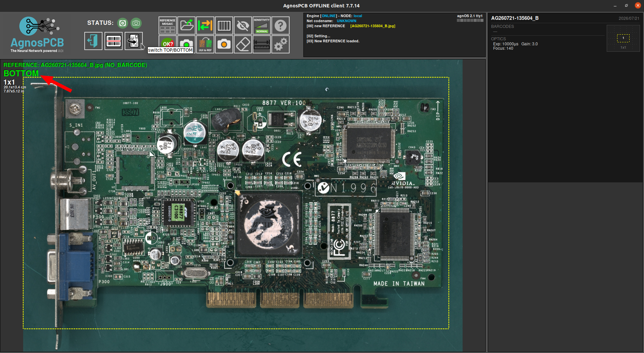The width and height of the screenshot is (644, 353).
Task: Restore the AgnosPCB window size
Action: 626,6
